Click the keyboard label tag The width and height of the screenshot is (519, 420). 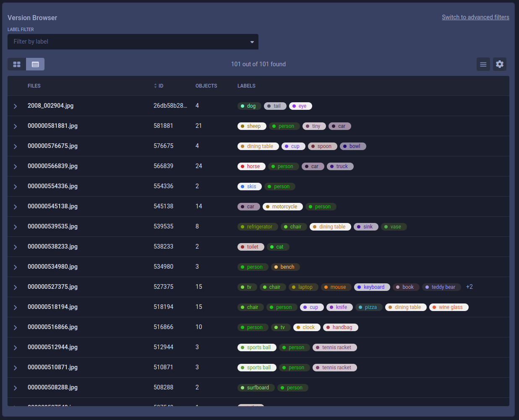[372, 287]
